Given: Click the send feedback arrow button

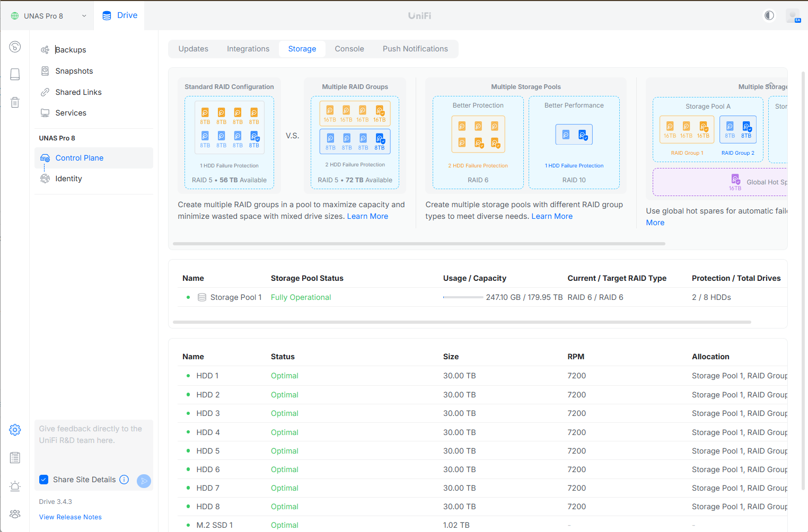Looking at the screenshot, I should point(144,481).
